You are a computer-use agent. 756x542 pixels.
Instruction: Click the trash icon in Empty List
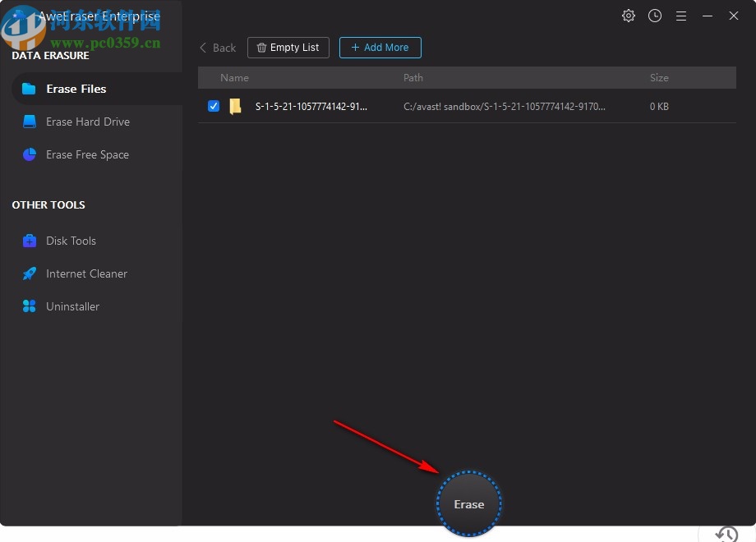(x=261, y=47)
